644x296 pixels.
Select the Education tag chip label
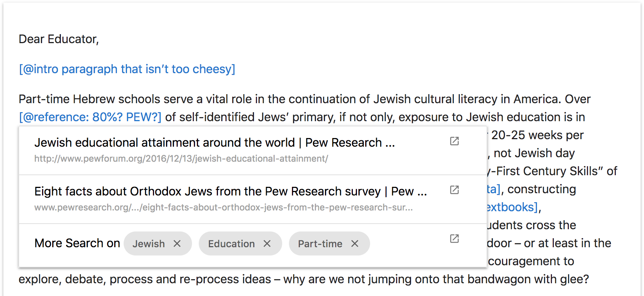pyautogui.click(x=231, y=244)
